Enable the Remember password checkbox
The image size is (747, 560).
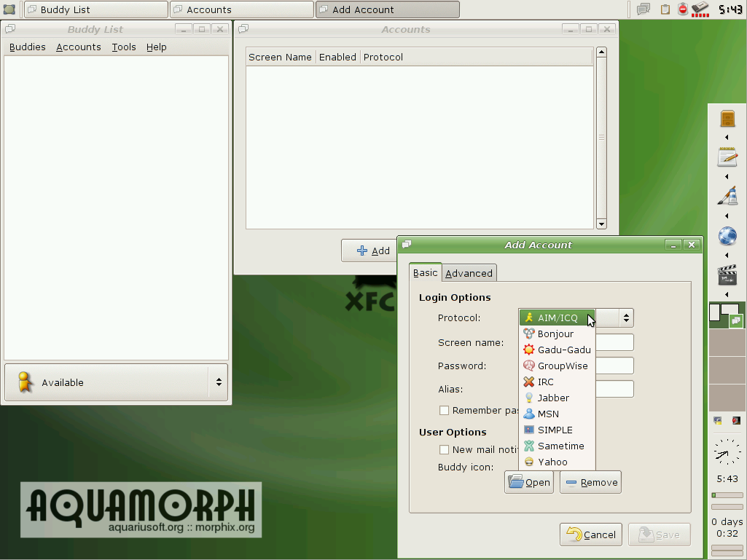[x=444, y=411]
